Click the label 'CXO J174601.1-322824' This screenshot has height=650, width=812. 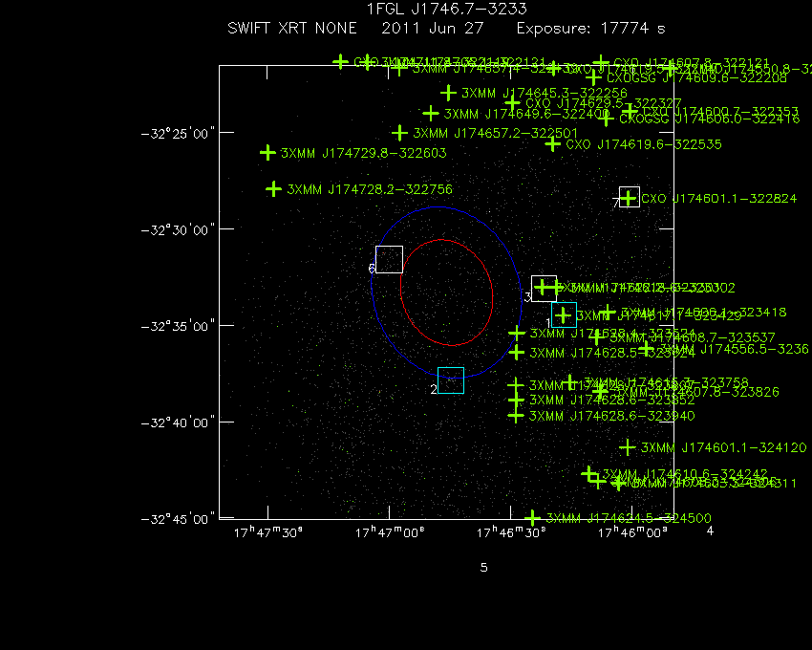tap(718, 199)
